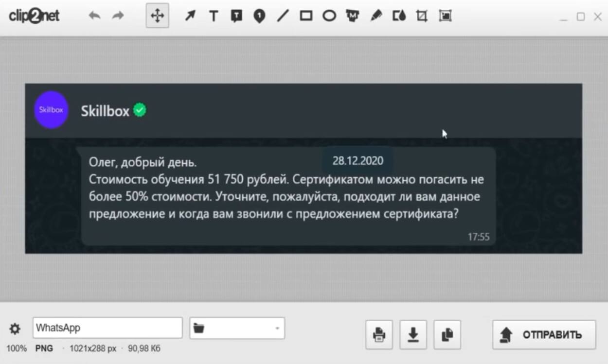Open the folder selection dropdown
Viewport: 608px width, 364px height.
point(237,328)
